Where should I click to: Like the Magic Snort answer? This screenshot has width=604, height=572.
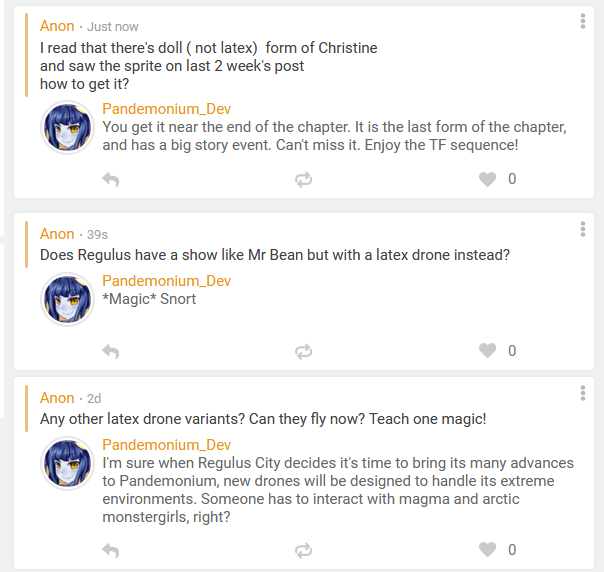487,351
